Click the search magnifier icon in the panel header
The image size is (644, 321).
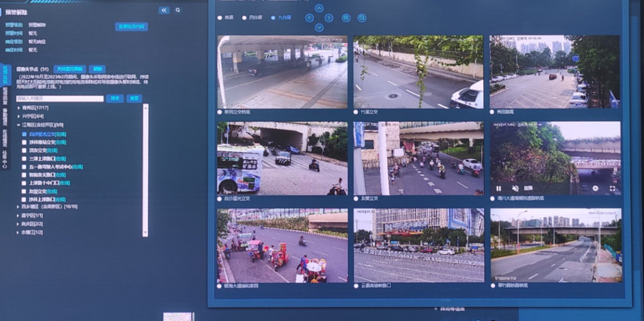(x=178, y=10)
